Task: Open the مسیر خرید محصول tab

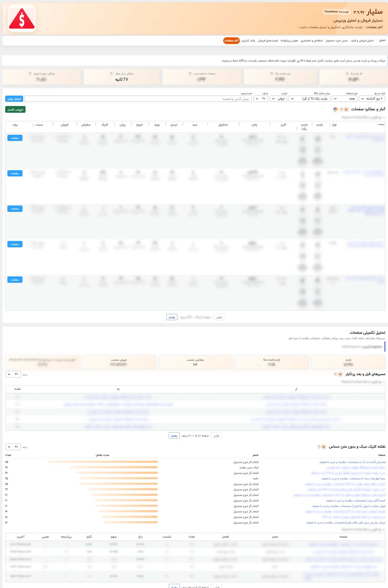Action: point(336,40)
